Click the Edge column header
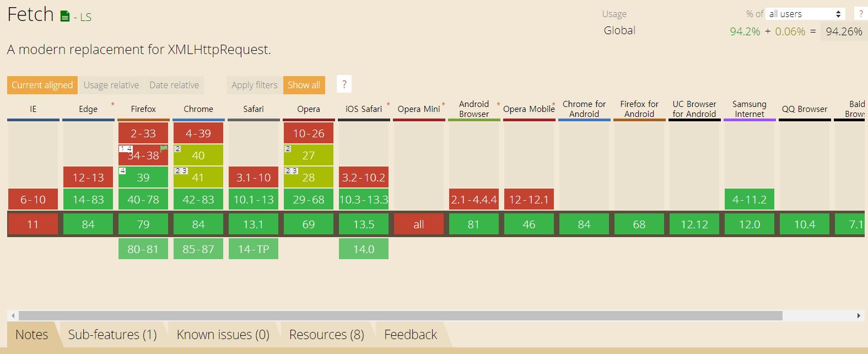868x354 pixels. click(88, 109)
